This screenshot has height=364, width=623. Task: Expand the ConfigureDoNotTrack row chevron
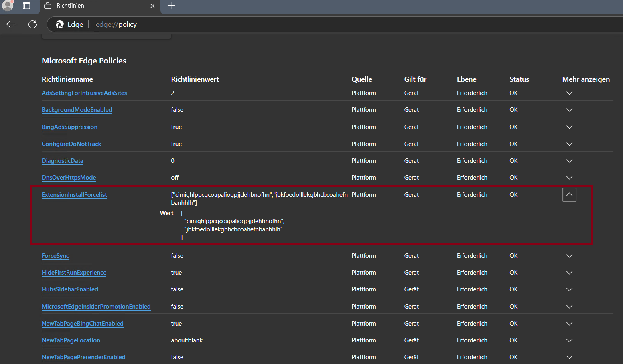coord(569,144)
